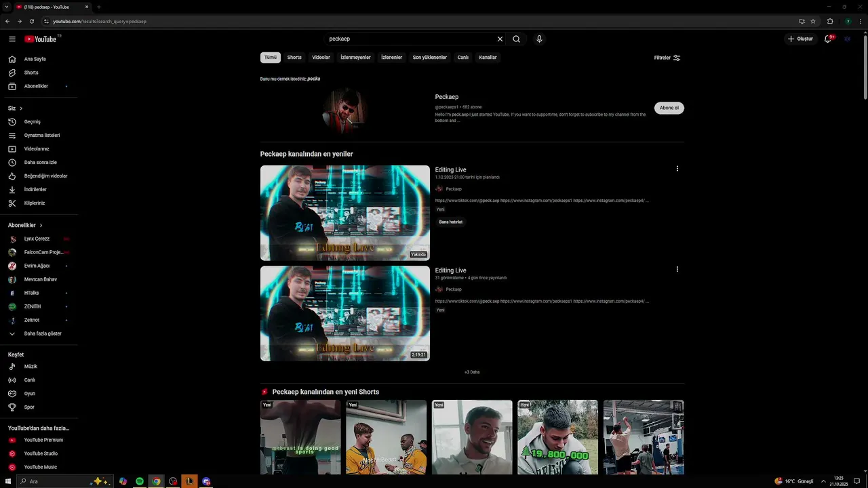Open the Peckaep channel avatar image
The height and width of the screenshot is (488, 868).
pos(345,109)
